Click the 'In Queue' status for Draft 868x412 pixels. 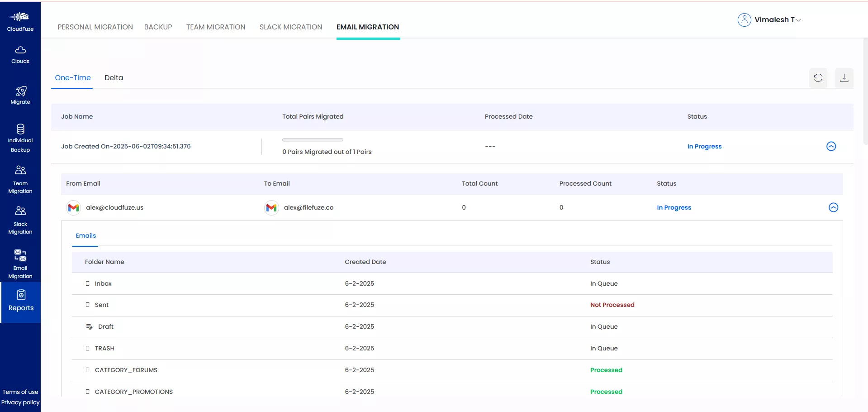(604, 326)
